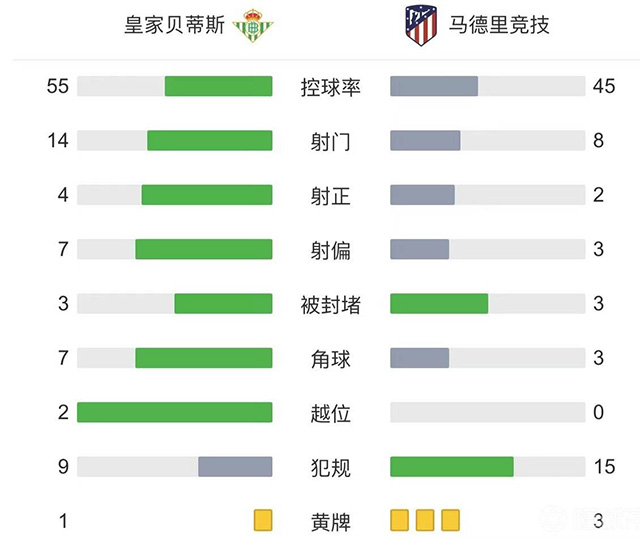This screenshot has width=640, height=538.
Task: Click Real Betis's single yellow card icon
Action: click(x=263, y=520)
